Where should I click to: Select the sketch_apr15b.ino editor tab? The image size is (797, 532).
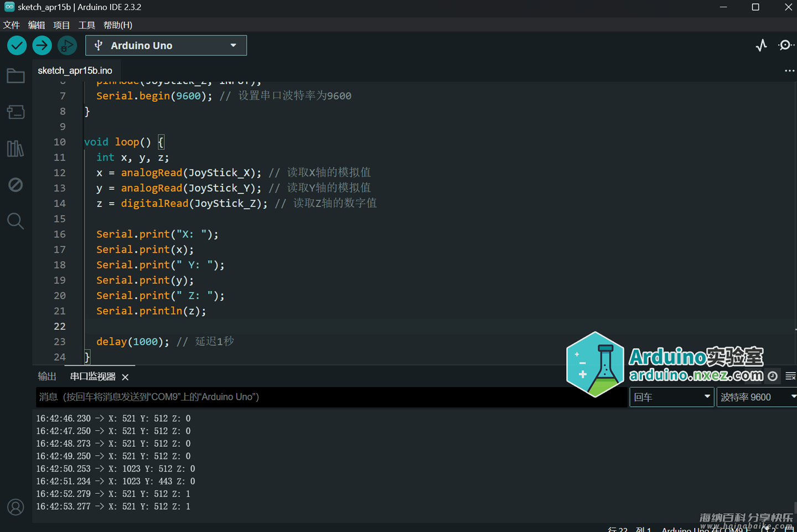(75, 70)
